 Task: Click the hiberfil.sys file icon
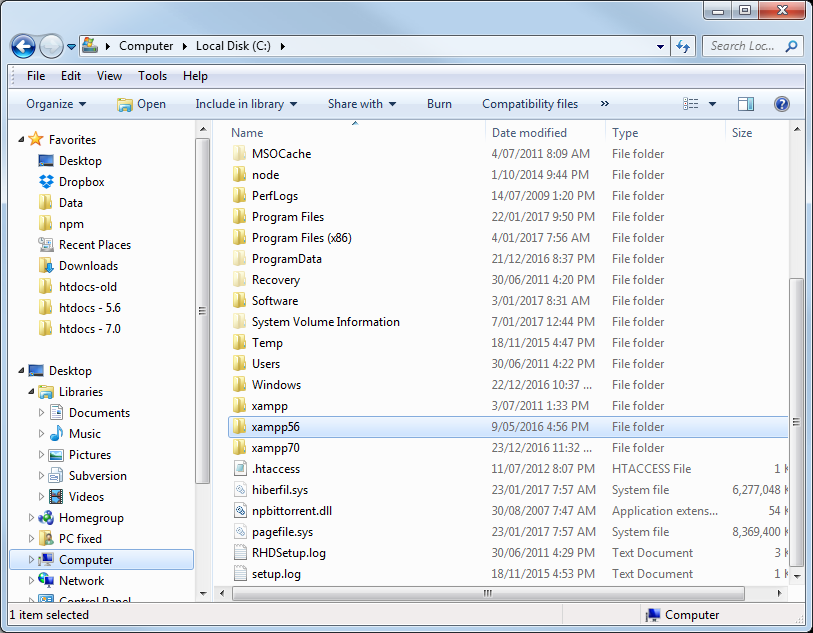click(239, 490)
